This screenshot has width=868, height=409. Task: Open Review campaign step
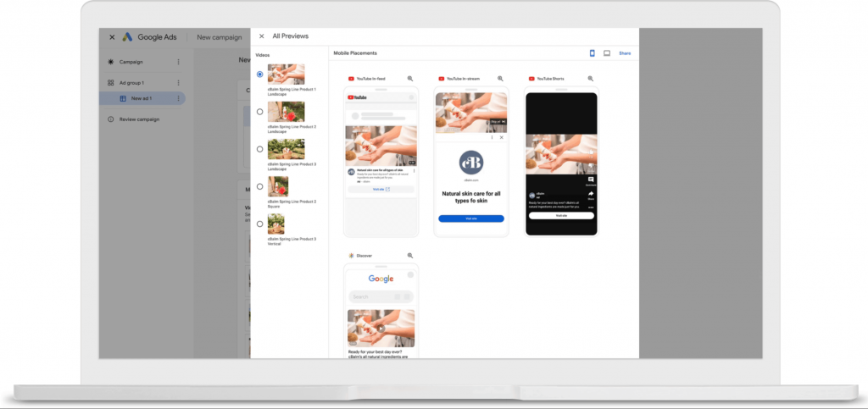click(x=140, y=119)
